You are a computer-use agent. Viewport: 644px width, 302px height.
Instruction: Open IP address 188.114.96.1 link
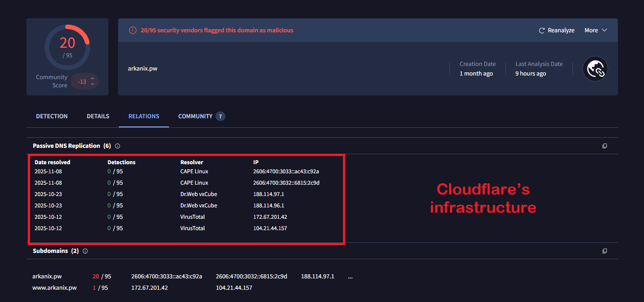point(269,206)
